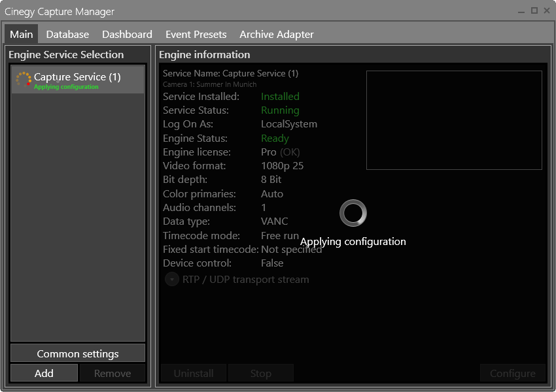The image size is (556, 392).
Task: Click the orange status spinner icon for Capture Service (1)
Action: 24,79
